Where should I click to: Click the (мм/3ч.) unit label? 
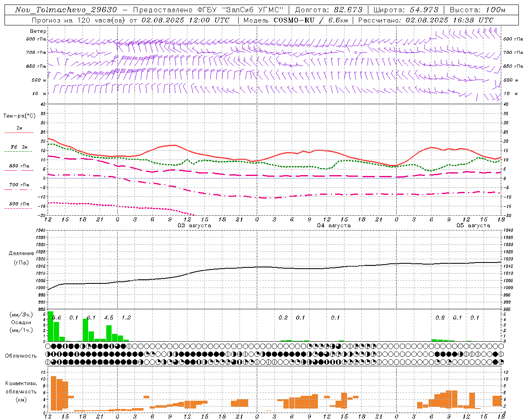coord(21,315)
